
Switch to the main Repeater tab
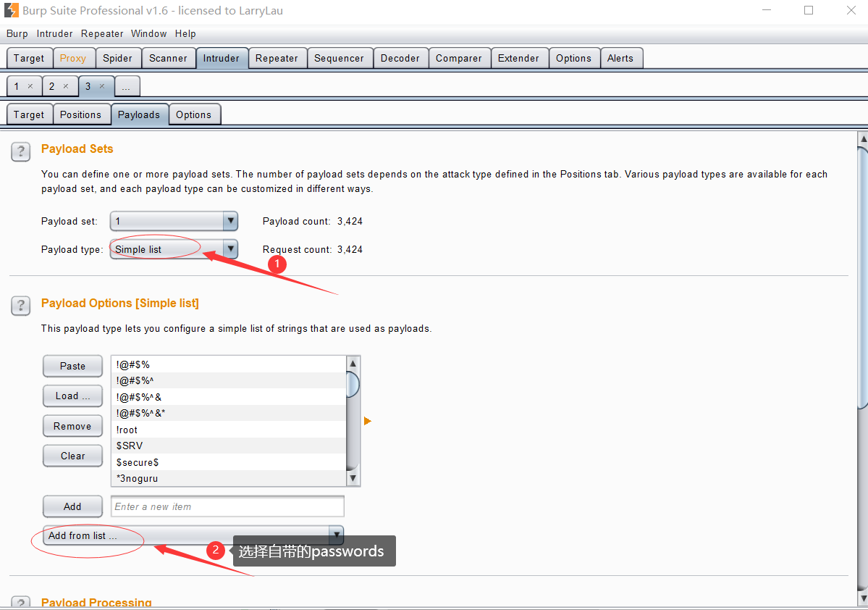point(277,58)
